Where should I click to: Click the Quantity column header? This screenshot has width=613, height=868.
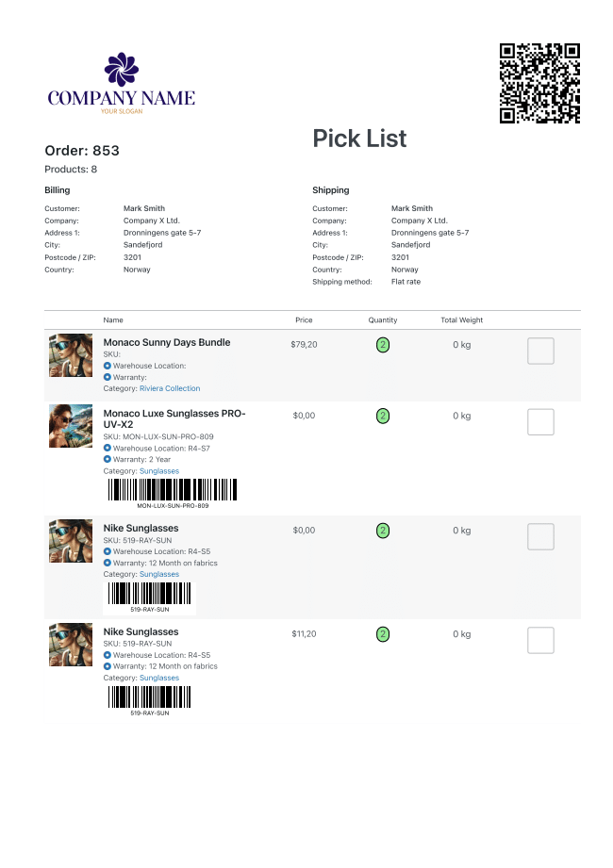[383, 320]
